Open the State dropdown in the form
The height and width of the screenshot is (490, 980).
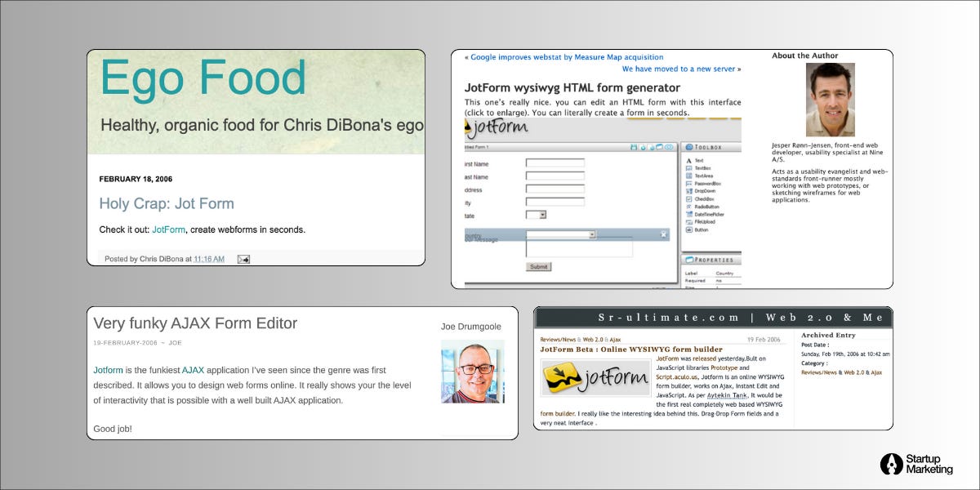click(536, 215)
